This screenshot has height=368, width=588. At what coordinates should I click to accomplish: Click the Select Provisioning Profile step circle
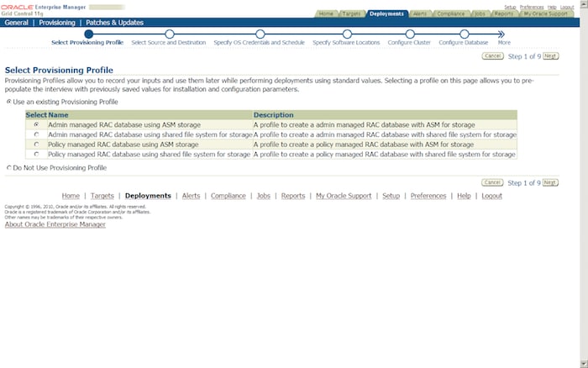pyautogui.click(x=89, y=34)
